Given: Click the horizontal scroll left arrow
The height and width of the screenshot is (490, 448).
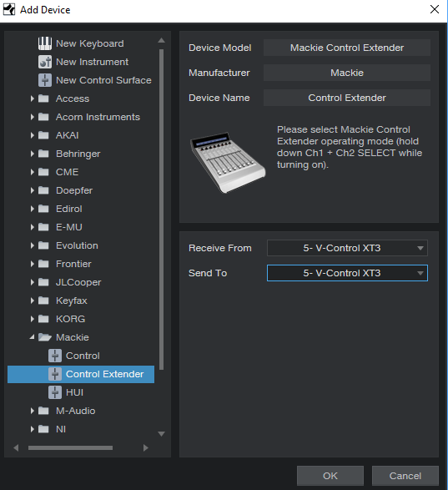Looking at the screenshot, I should click(x=16, y=447).
